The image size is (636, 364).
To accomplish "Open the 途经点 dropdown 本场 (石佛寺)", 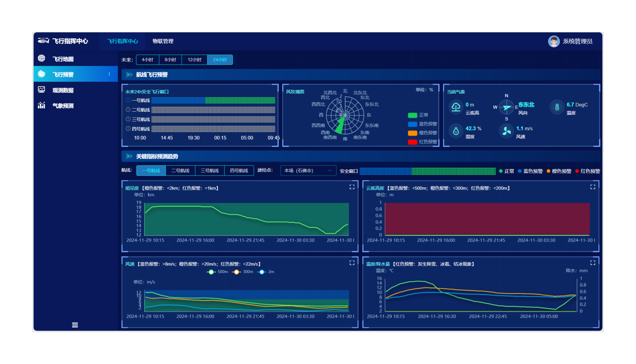I will 308,170.
